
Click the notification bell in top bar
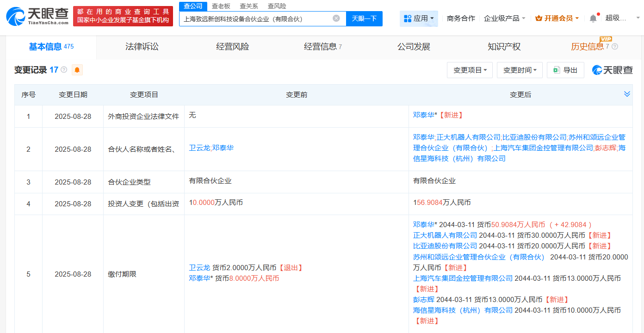tap(593, 17)
